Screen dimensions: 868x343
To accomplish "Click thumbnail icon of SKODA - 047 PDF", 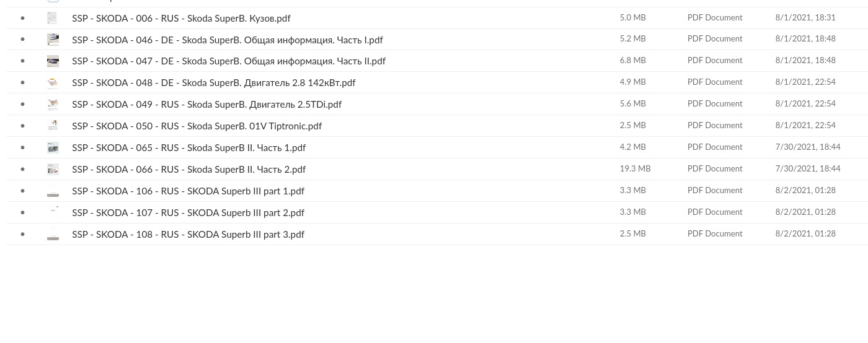I will [53, 61].
